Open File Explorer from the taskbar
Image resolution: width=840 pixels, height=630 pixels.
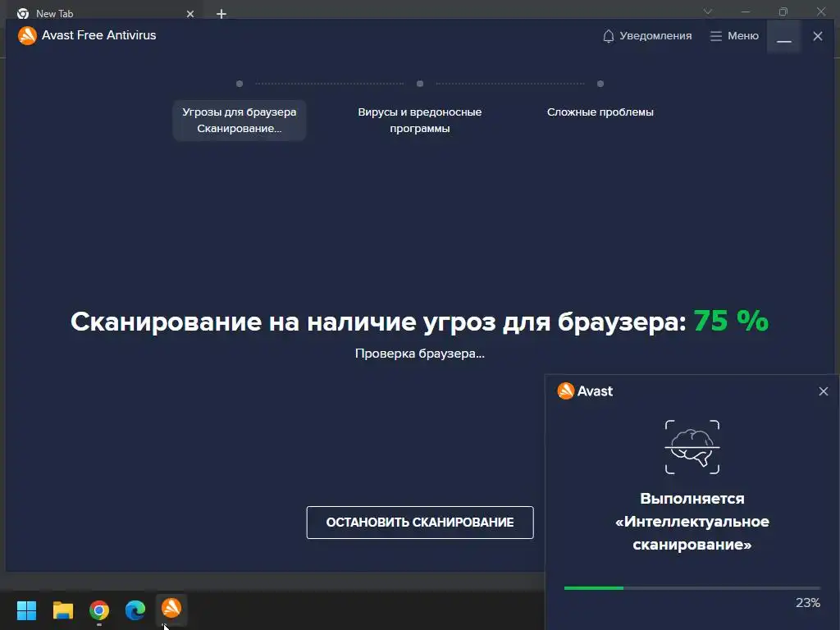[x=62, y=610]
